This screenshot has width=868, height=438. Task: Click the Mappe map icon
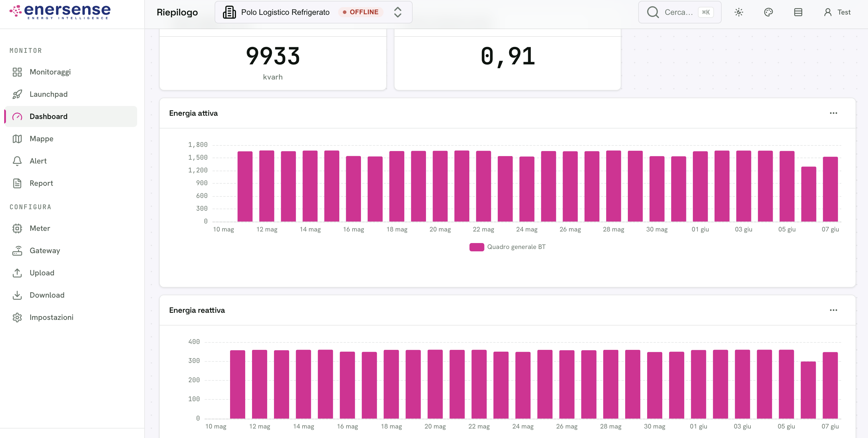17,139
